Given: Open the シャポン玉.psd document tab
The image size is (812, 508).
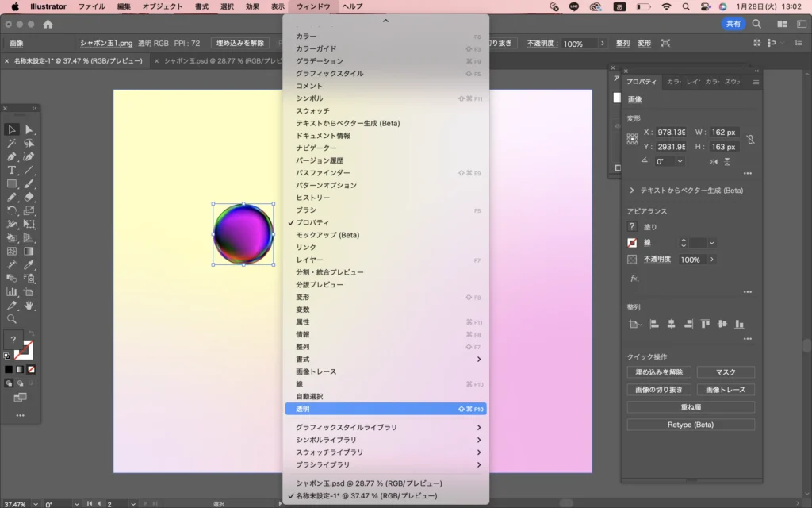Looking at the screenshot, I should (218, 60).
